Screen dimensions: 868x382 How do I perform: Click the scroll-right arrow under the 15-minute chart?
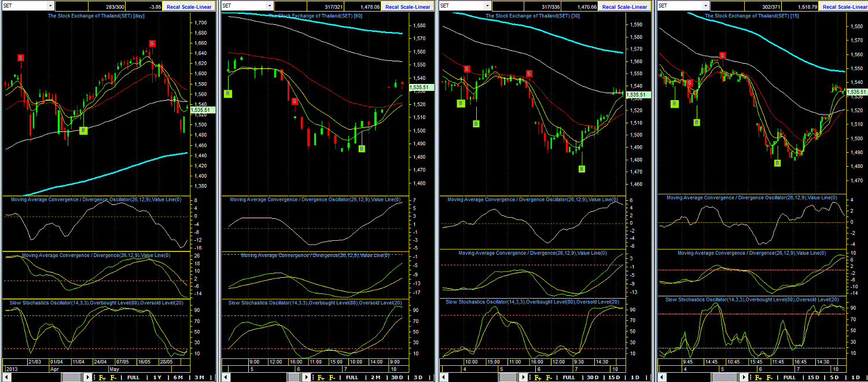[744, 377]
